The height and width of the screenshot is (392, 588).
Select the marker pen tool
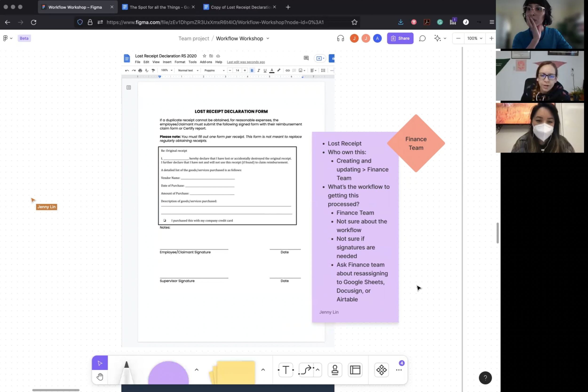126,372
